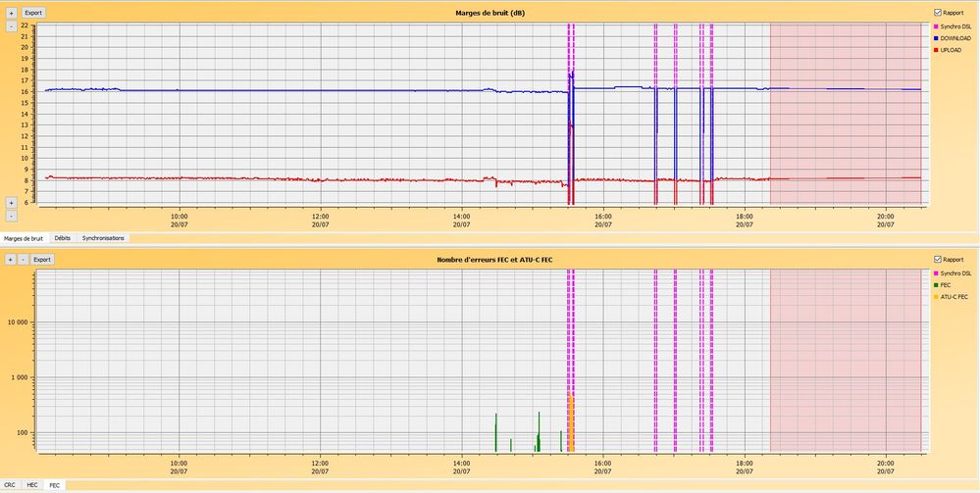Click the minus button under the top plus in noise margin chart
980x493 pixels.
click(x=11, y=26)
